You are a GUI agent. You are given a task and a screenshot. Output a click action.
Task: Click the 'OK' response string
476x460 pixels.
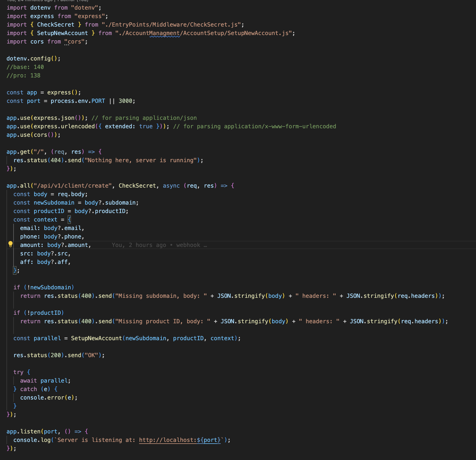click(91, 355)
